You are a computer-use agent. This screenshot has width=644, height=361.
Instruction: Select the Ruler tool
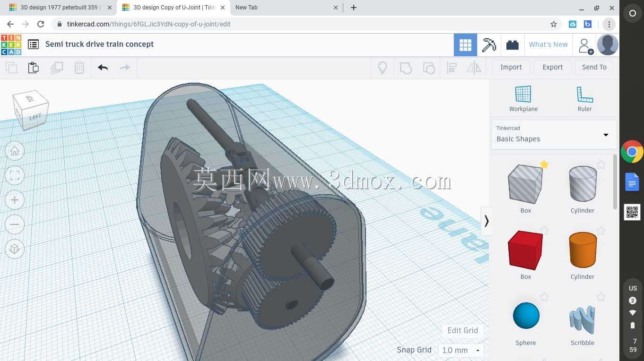pyautogui.click(x=585, y=99)
